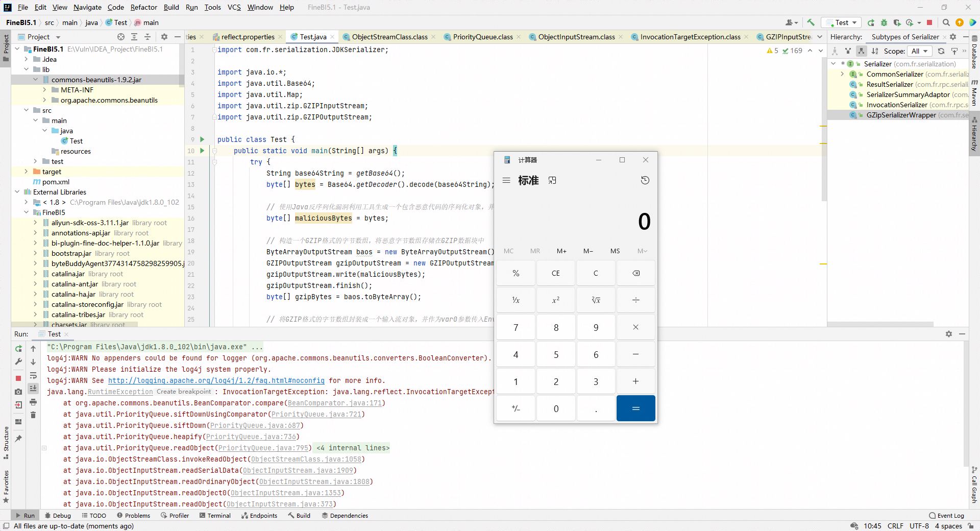Toggle Supertypes hierarchy view
The height and width of the screenshot is (531, 980).
(848, 51)
